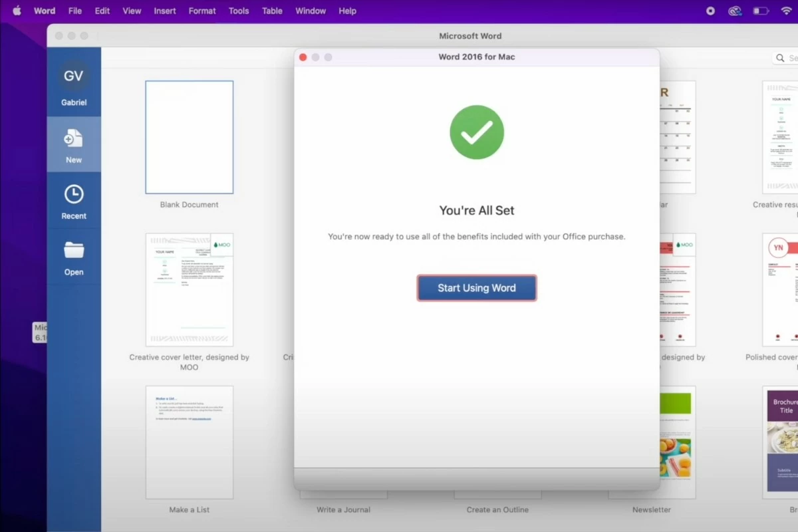
Task: Click the Open folder sidebar icon
Action: click(74, 257)
